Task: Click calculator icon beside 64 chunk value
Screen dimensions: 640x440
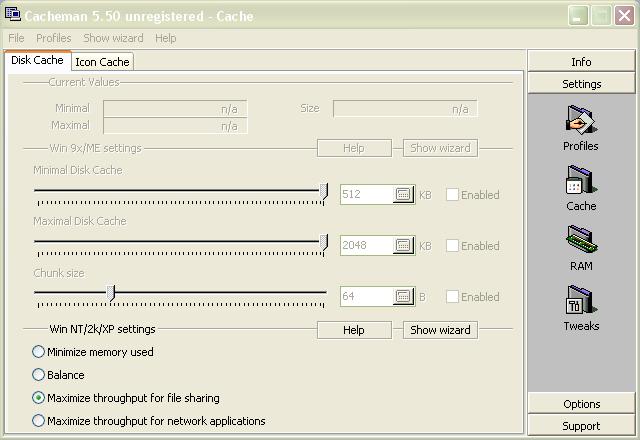Action: (x=403, y=296)
